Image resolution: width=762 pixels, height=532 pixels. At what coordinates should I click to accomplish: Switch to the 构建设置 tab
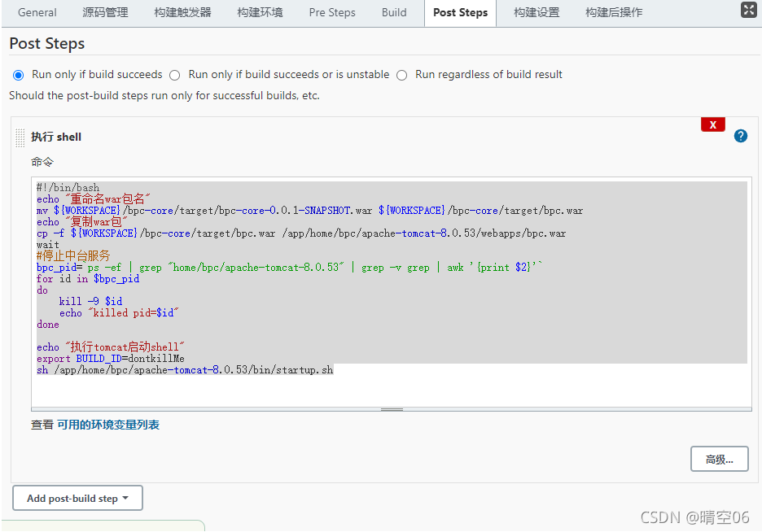[536, 13]
